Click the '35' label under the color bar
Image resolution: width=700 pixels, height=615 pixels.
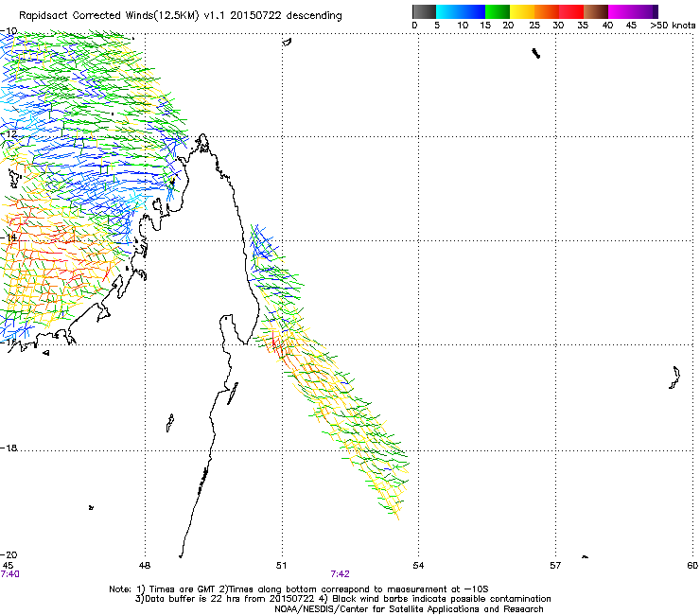coord(583,26)
